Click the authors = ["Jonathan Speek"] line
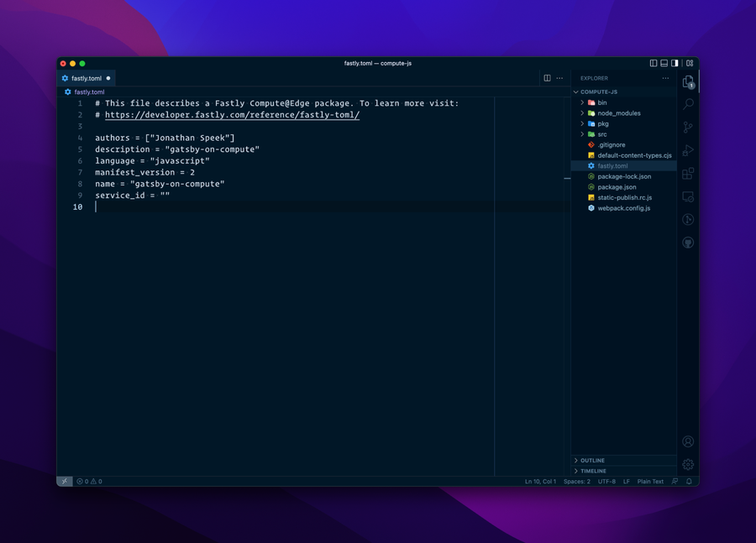 click(165, 138)
